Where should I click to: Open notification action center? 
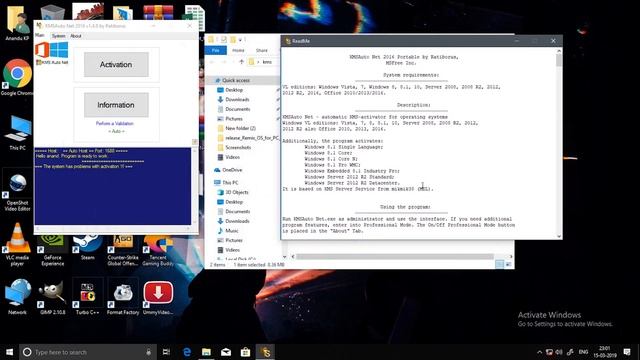627,352
